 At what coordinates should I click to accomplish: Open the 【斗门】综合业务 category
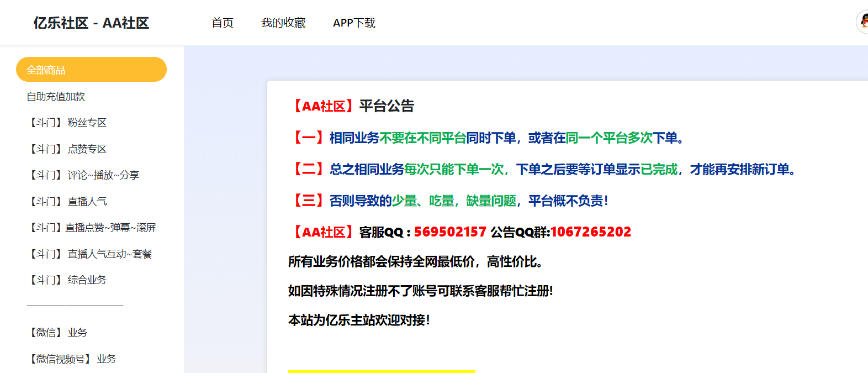click(x=66, y=280)
